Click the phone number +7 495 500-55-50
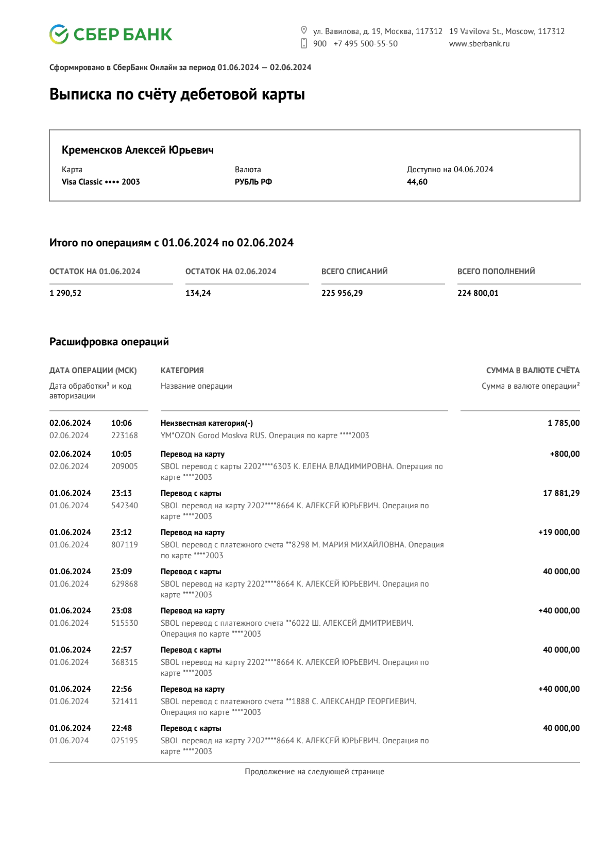 [366, 44]
